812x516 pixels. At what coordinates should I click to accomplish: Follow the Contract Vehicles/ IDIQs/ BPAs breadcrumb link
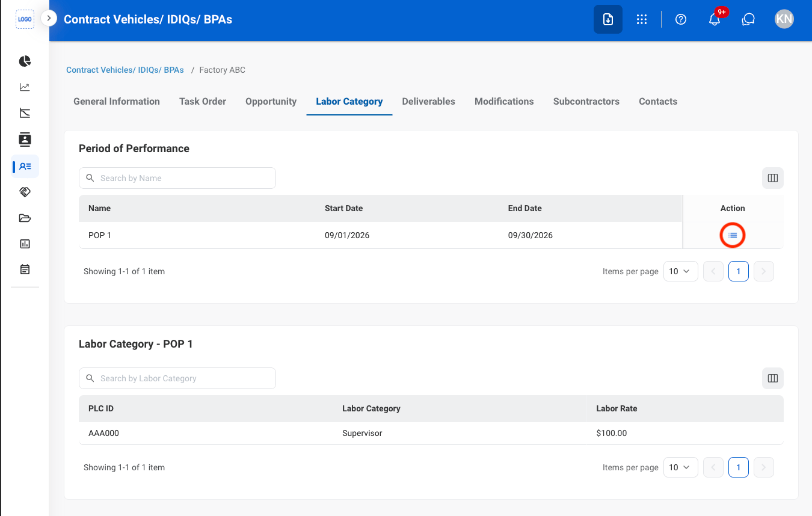tap(125, 70)
